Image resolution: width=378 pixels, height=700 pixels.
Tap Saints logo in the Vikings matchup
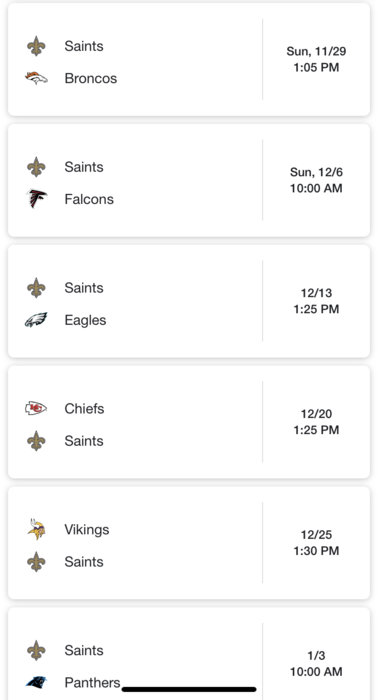pyautogui.click(x=36, y=562)
